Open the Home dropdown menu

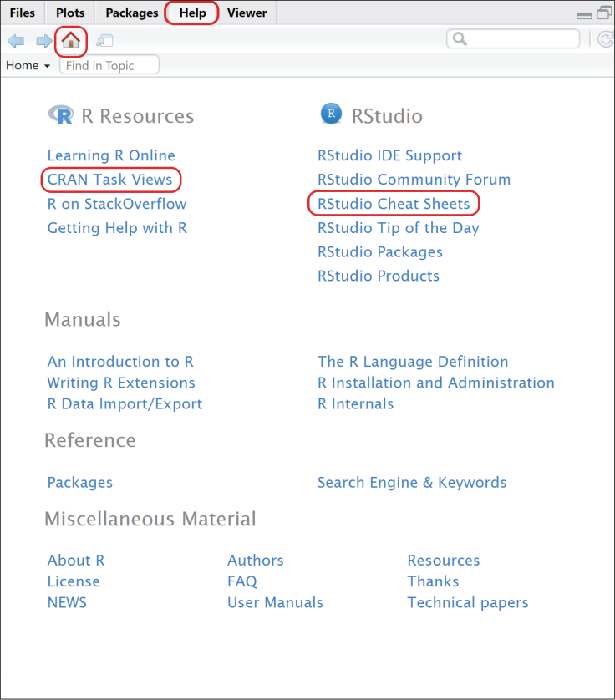(28, 66)
